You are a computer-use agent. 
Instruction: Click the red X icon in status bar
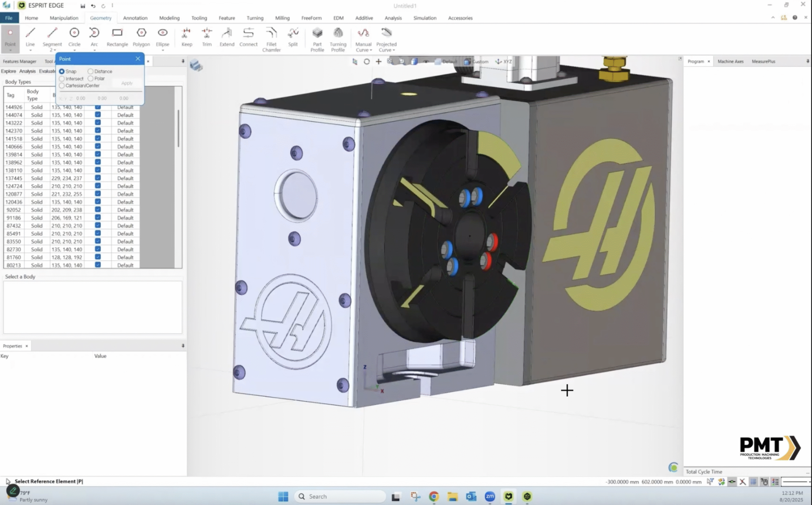743,482
